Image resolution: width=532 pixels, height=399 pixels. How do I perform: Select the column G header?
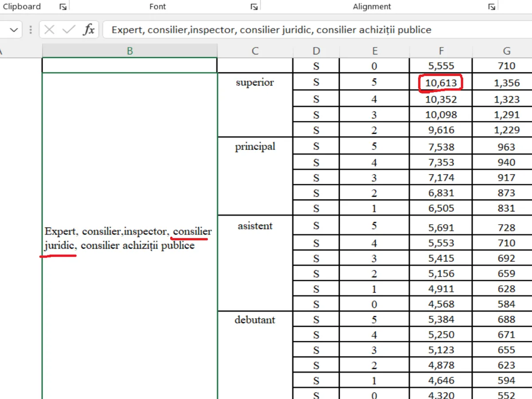point(506,51)
